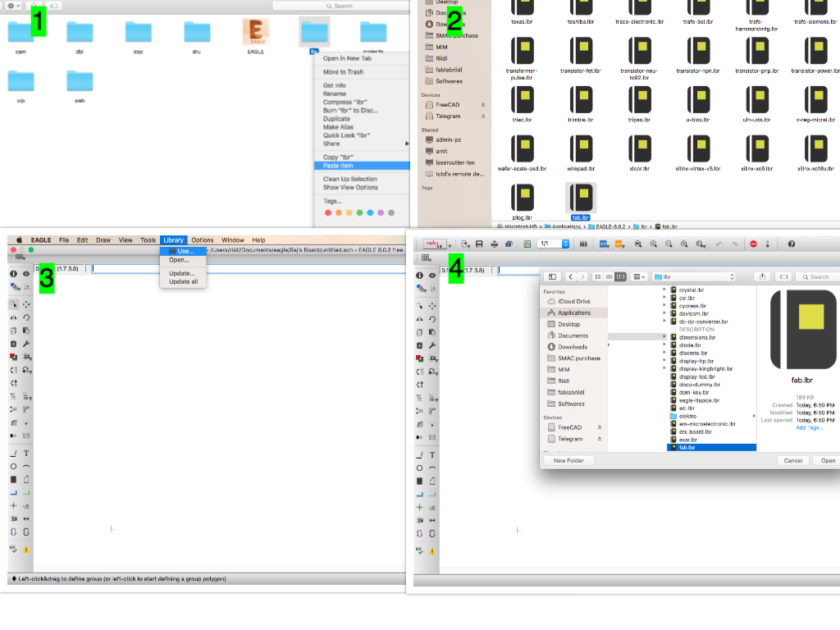The width and height of the screenshot is (840, 630).
Task: Click the Add Tags... link
Action: 809,427
